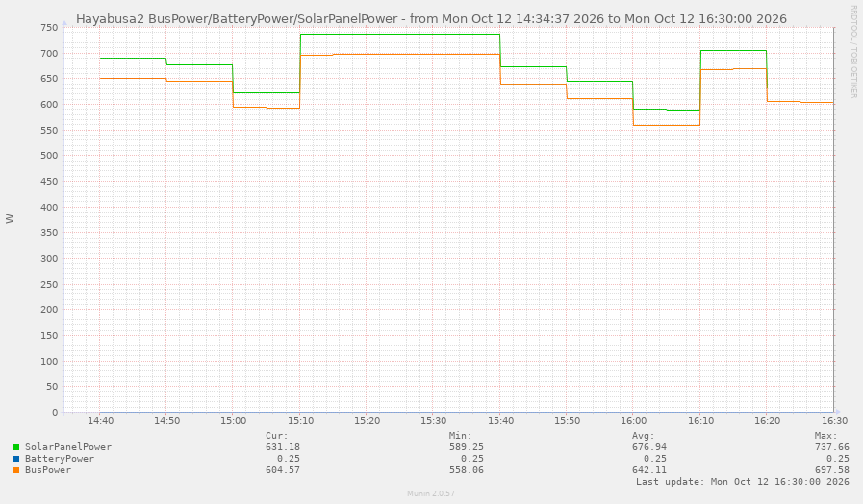Click the 750 y-axis label
Image resolution: width=863 pixels, height=504 pixels.
(49, 28)
